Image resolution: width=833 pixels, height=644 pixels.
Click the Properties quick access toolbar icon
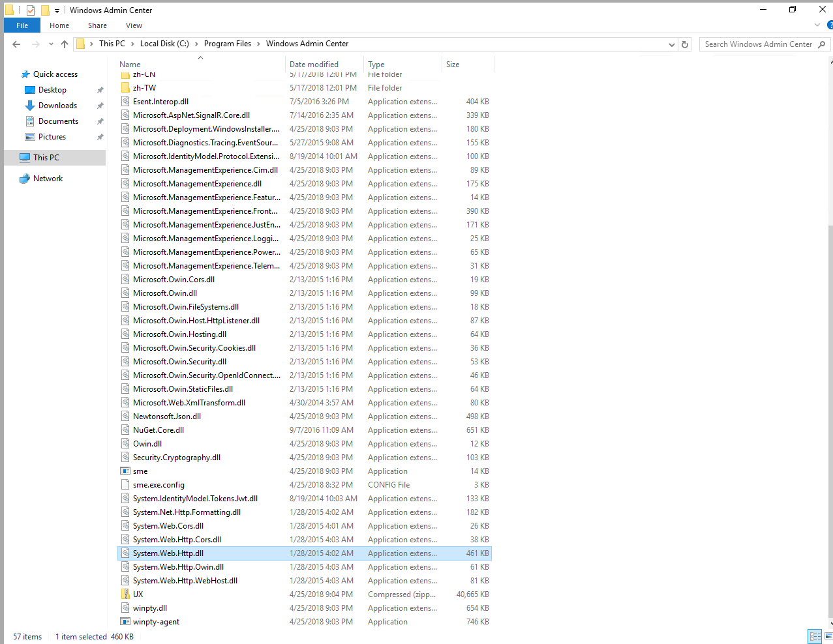pos(30,10)
